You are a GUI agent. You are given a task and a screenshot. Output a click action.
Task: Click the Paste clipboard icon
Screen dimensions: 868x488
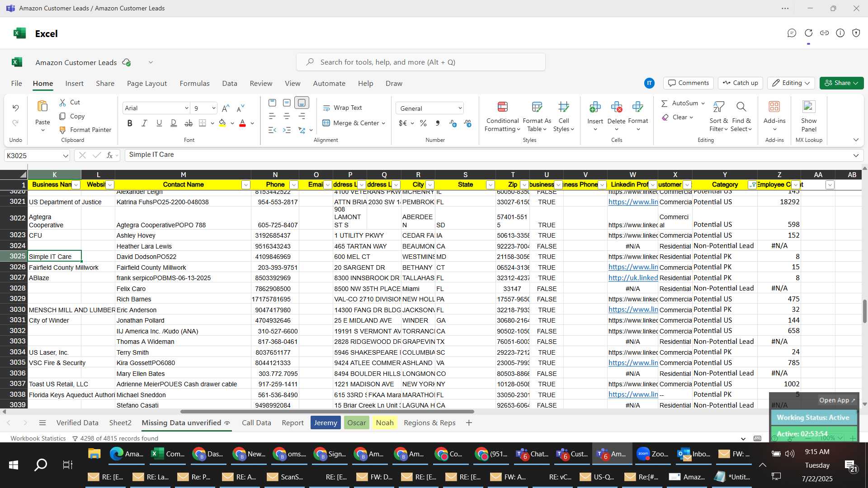click(x=42, y=106)
